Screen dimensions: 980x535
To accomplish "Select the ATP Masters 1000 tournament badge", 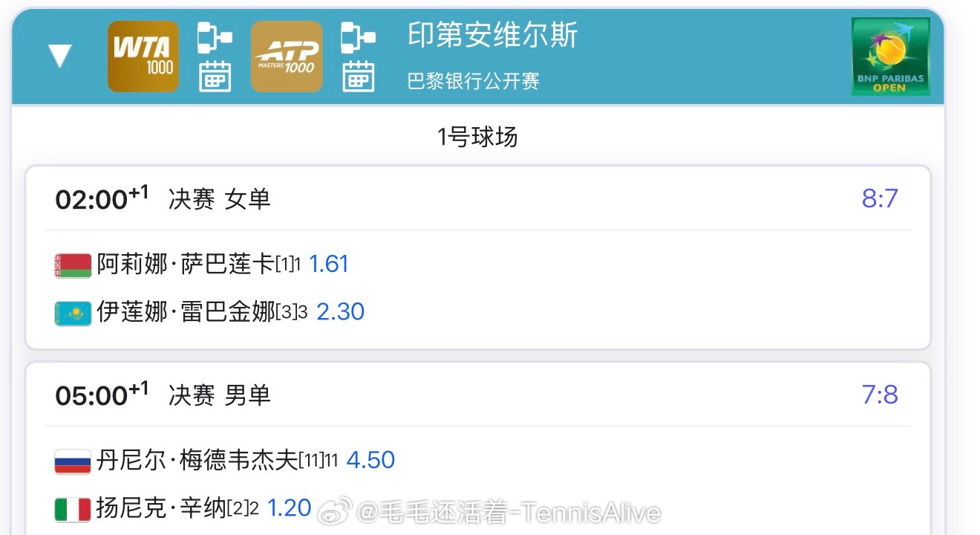I will click(x=286, y=56).
